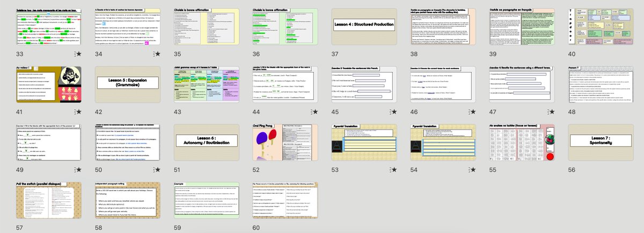Select slide 48 'Pronom Y' thumbnail
Image resolution: width=644 pixels, height=233 pixels.
click(601, 85)
